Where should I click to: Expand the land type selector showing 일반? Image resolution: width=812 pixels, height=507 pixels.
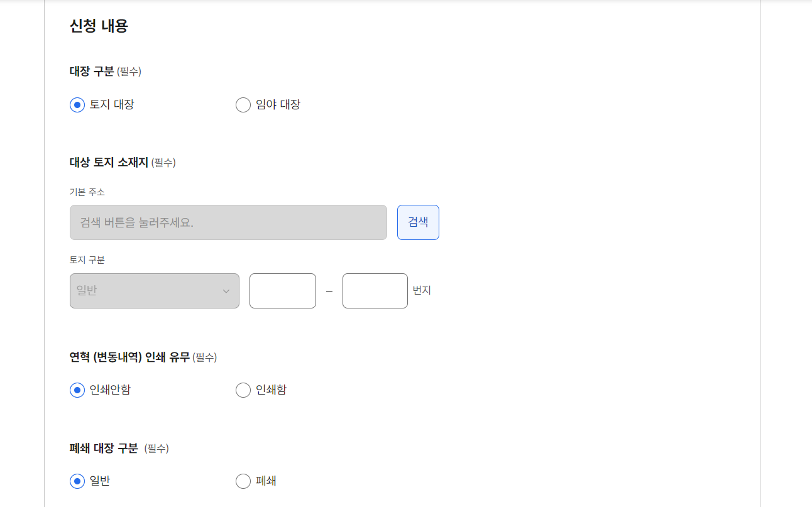[154, 290]
